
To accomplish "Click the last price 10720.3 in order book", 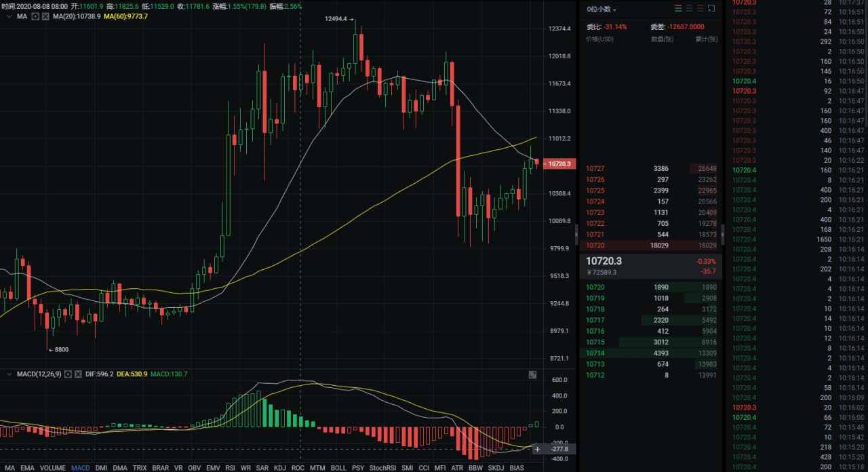I will point(604,261).
